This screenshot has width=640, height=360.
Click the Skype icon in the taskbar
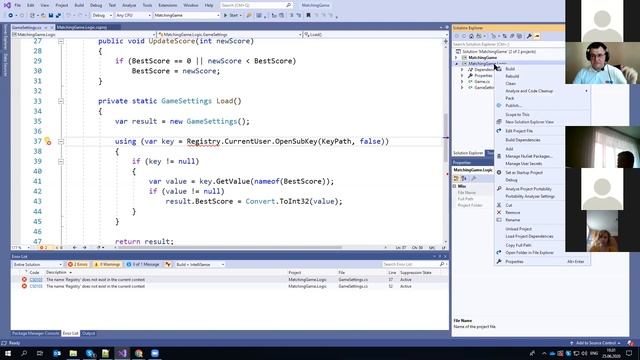90,353
